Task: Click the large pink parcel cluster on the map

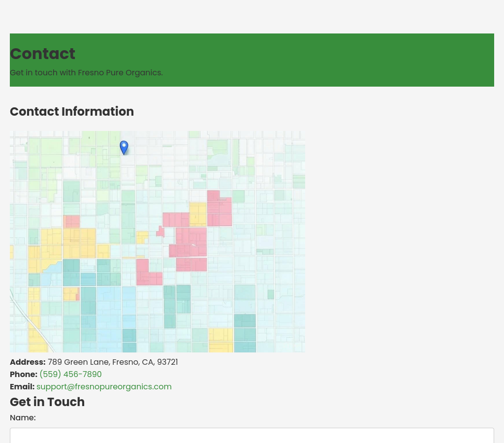Action: click(x=190, y=241)
